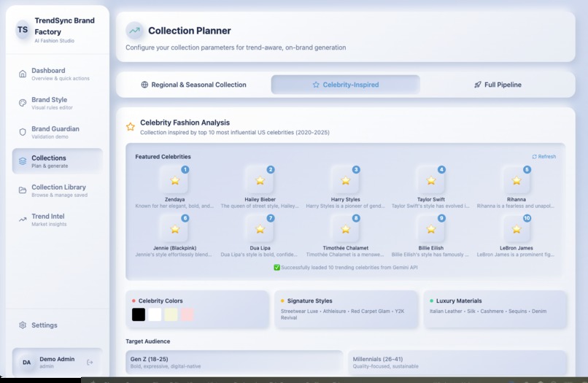Pick the white celebrity color swatch
Viewport: 588px width, 383px height.
coord(155,314)
